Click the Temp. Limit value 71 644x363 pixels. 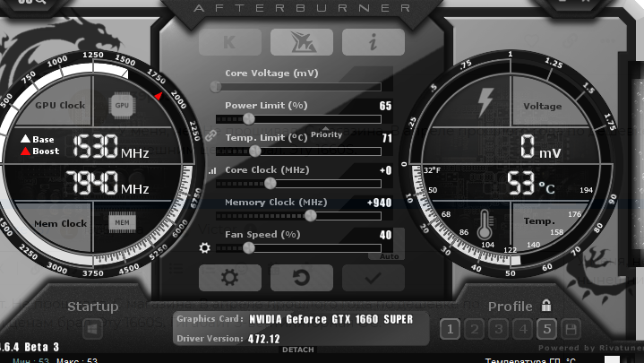(x=387, y=138)
